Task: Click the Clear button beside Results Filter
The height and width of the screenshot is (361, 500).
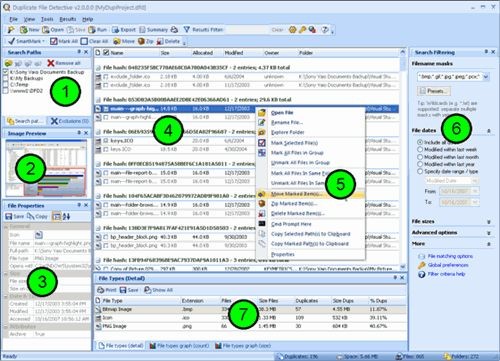Action: coord(277,30)
